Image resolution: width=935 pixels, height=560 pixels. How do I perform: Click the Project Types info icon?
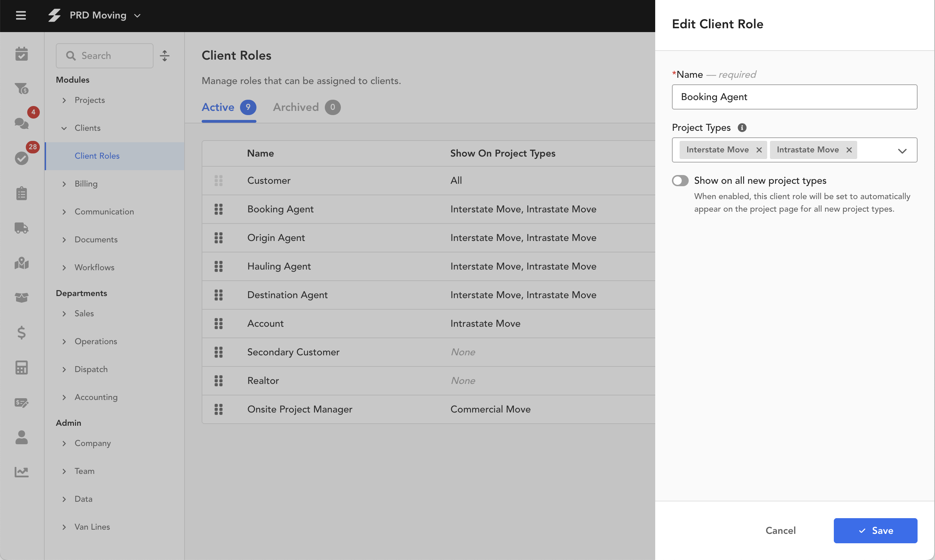(742, 128)
